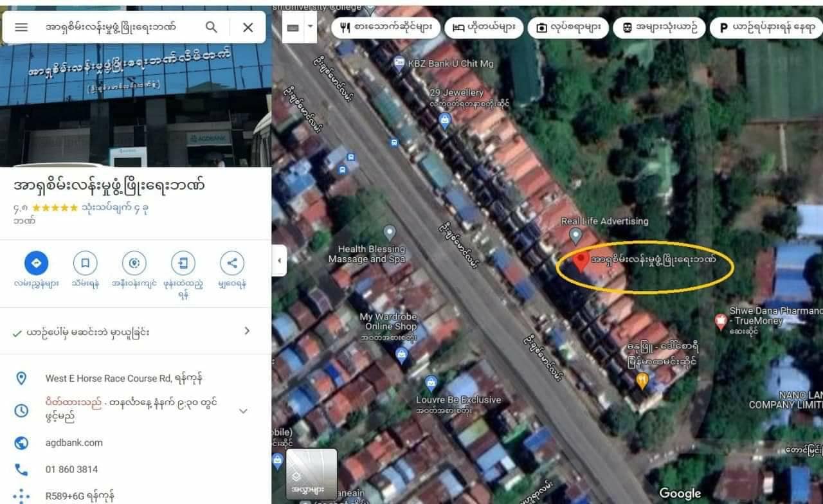Open the input tools dropdown arrow
823x504 pixels.
311,27
